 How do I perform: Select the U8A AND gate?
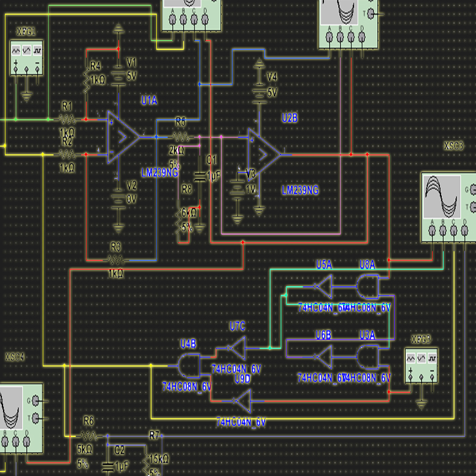click(x=368, y=286)
